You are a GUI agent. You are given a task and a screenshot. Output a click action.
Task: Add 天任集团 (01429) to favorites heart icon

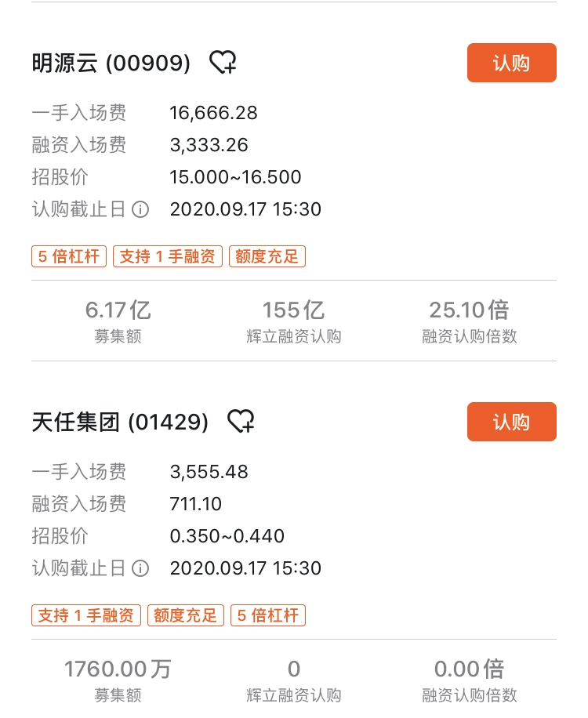pyautogui.click(x=241, y=421)
